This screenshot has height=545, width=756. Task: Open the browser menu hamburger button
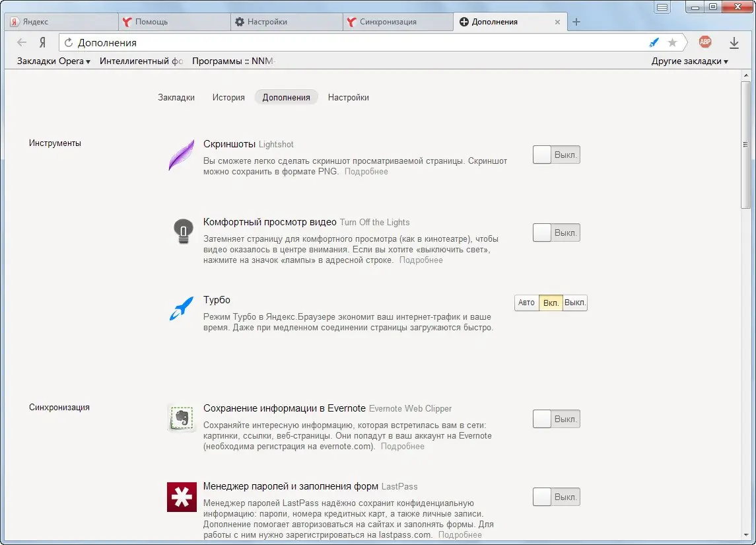[x=662, y=7]
